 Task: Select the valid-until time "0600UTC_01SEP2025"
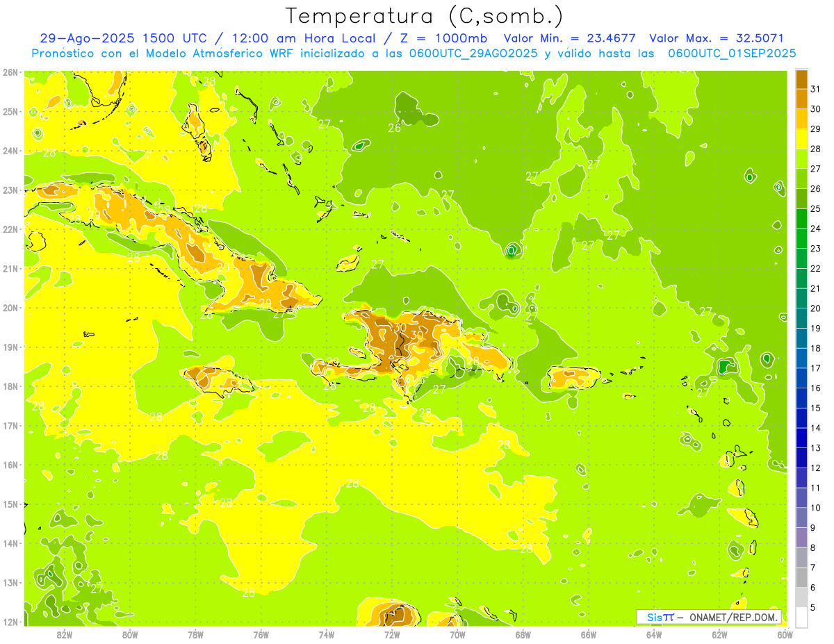[733, 53]
